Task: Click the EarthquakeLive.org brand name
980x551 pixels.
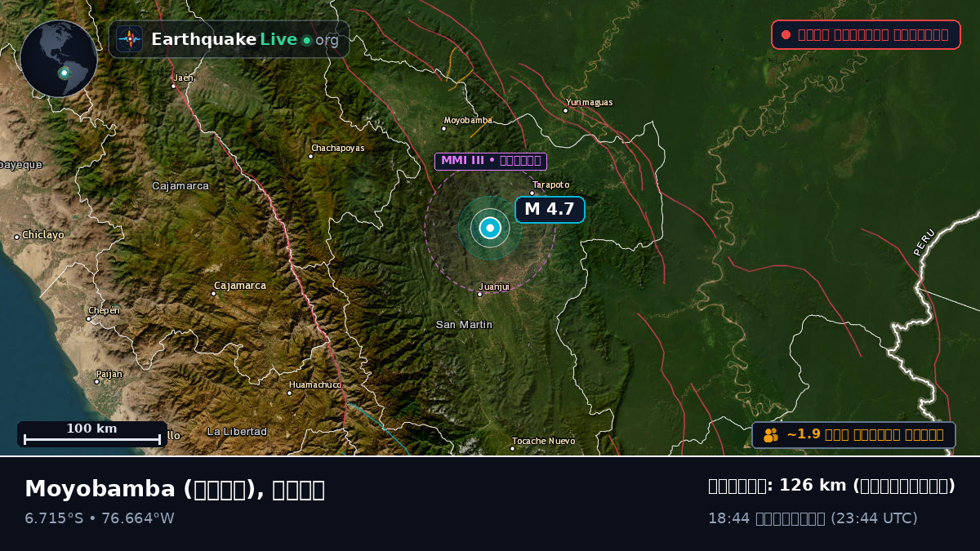Action: (245, 39)
